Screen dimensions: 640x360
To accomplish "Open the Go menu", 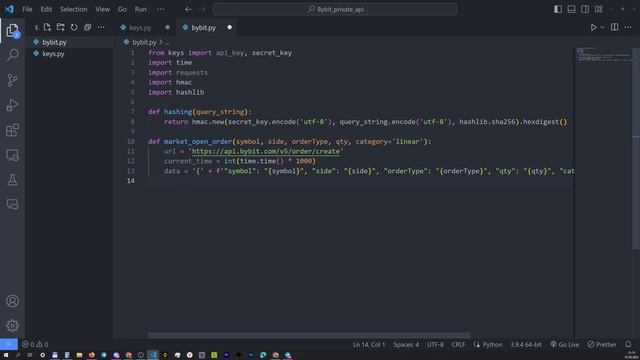I will (x=122, y=9).
